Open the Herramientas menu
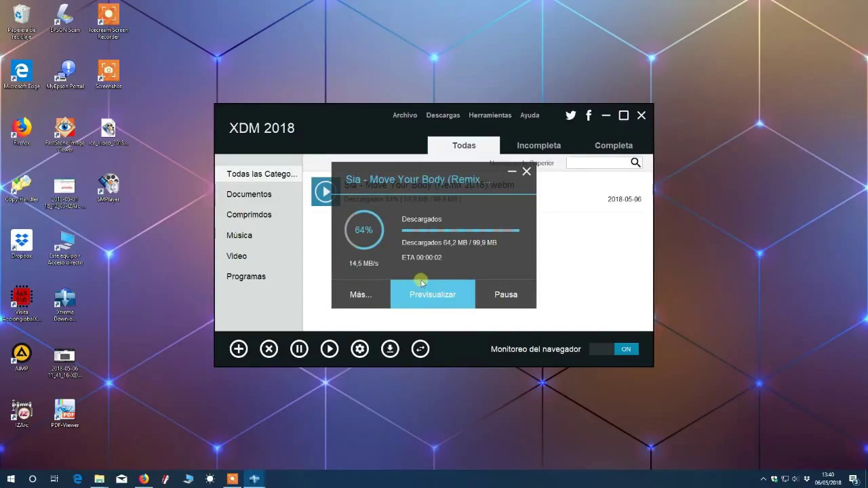868x488 pixels. 490,115
